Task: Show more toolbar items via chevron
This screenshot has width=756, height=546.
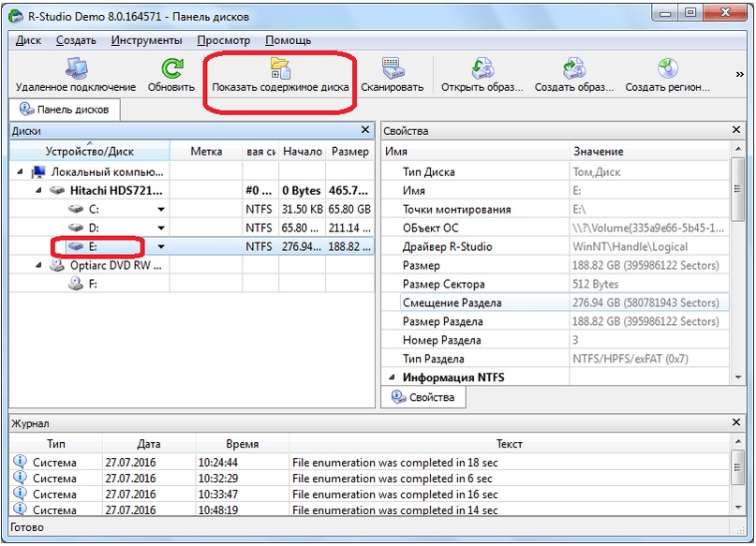Action: pyautogui.click(x=740, y=74)
